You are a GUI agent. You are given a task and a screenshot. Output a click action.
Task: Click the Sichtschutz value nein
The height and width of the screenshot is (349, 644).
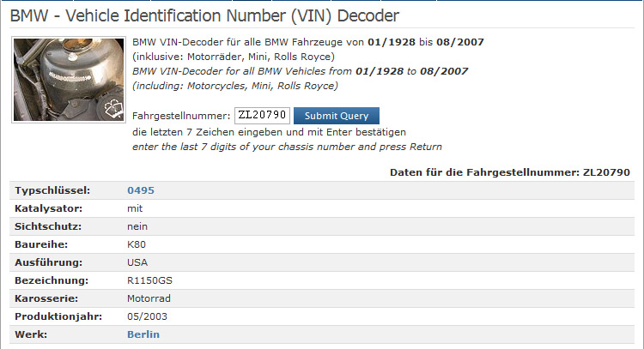tap(137, 226)
